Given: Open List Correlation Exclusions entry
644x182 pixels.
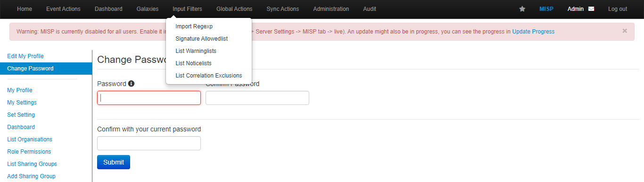Looking at the screenshot, I should click(x=209, y=76).
